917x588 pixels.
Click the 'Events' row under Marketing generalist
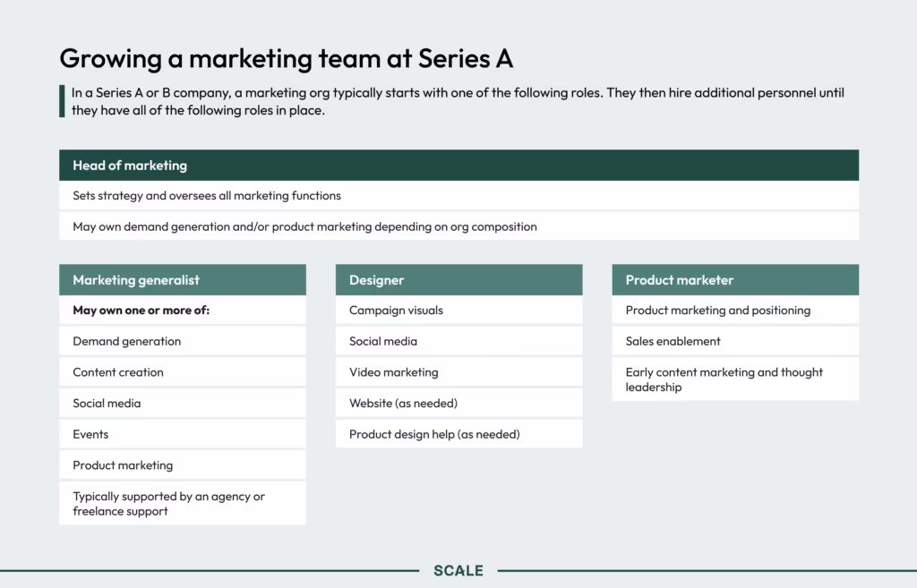click(183, 434)
